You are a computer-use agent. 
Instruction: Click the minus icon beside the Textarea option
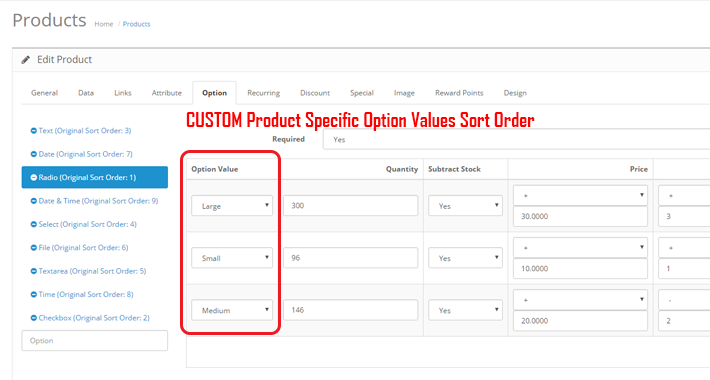pos(34,271)
